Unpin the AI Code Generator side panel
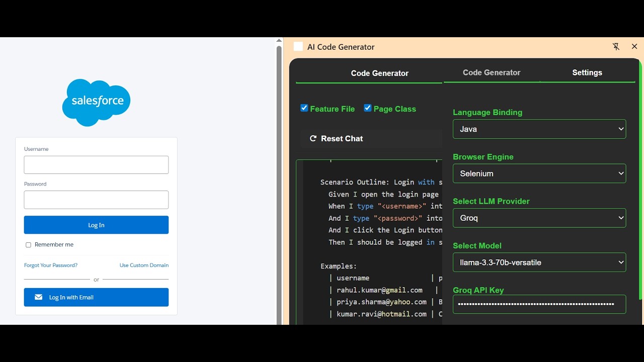The height and width of the screenshot is (362, 644). click(x=616, y=47)
